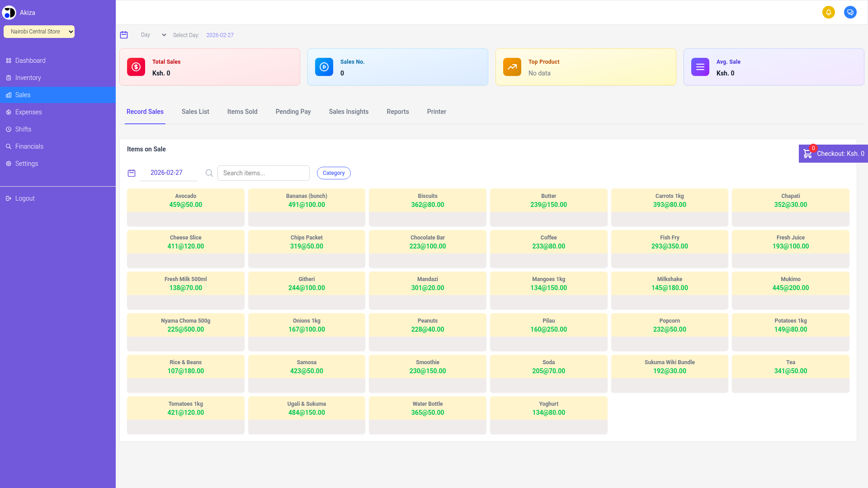Click the dark mode icon in the top bar

coord(850,12)
